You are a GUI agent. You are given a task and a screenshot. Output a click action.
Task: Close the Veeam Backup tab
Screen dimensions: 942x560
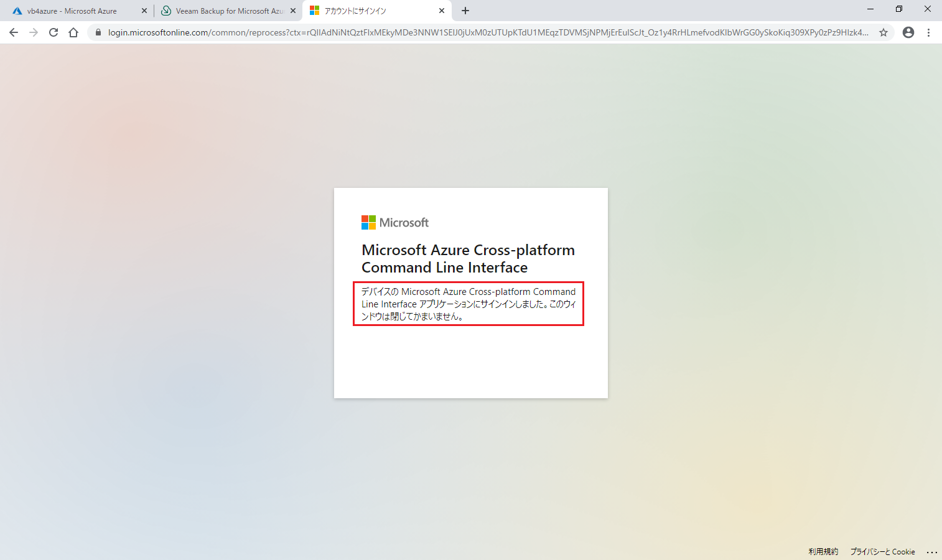pyautogui.click(x=293, y=11)
